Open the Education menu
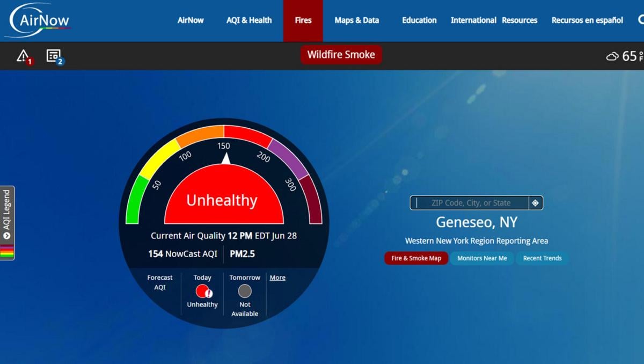The image size is (644, 364). [419, 20]
